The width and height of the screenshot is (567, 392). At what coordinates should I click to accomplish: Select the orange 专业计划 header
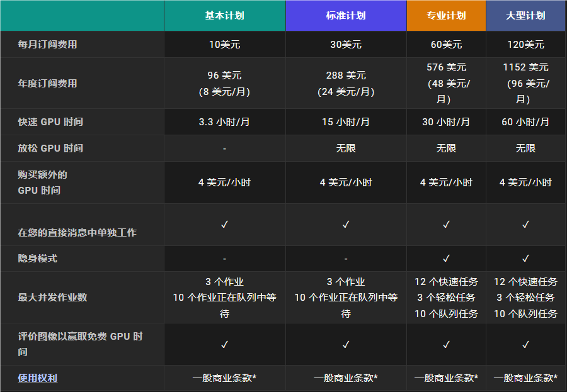tap(446, 16)
